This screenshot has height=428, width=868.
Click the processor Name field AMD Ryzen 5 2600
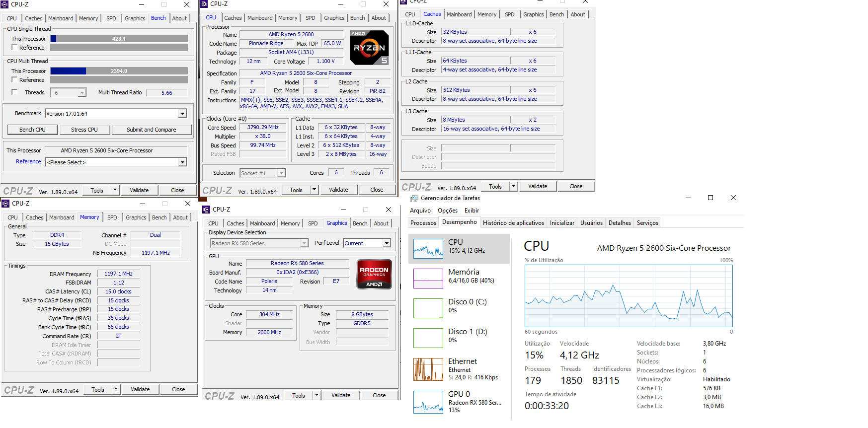click(291, 34)
